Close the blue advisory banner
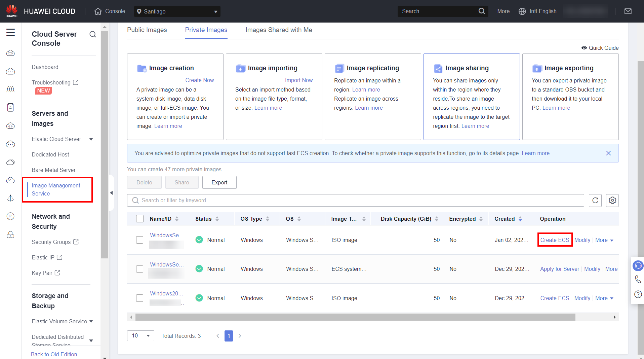This screenshot has width=644, height=359. point(608,153)
